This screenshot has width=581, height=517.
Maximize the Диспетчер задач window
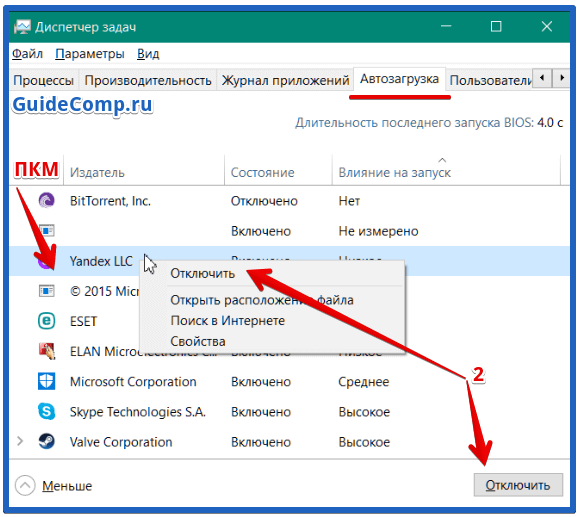click(x=496, y=27)
